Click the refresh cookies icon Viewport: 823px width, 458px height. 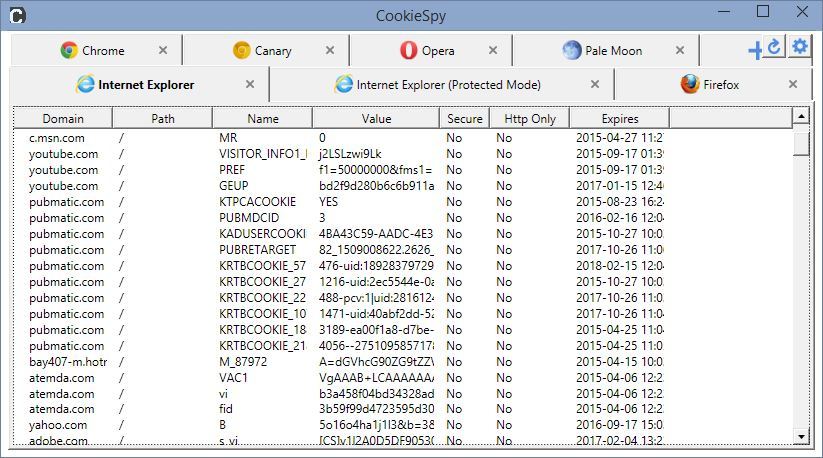(774, 47)
